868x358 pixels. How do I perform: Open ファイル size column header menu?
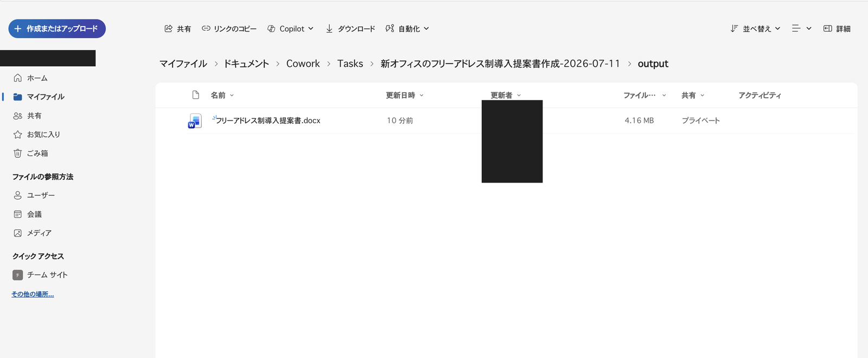[x=644, y=95]
